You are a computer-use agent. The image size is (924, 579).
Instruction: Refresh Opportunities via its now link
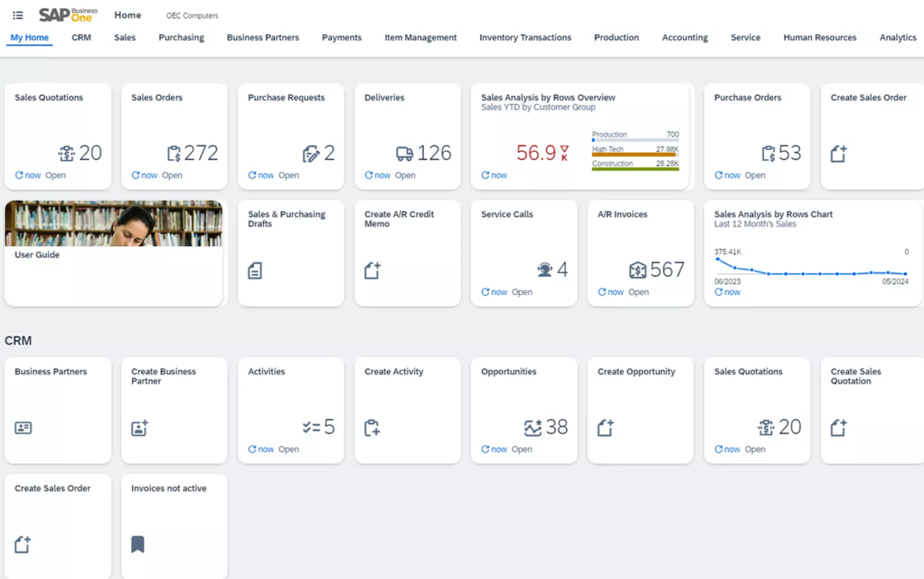(494, 449)
